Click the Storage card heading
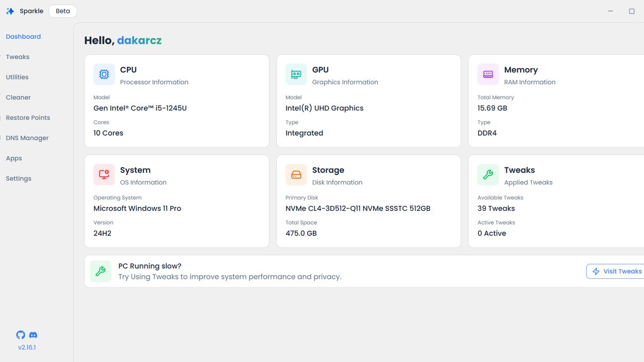Screen dimensions: 644x362 coord(328,170)
